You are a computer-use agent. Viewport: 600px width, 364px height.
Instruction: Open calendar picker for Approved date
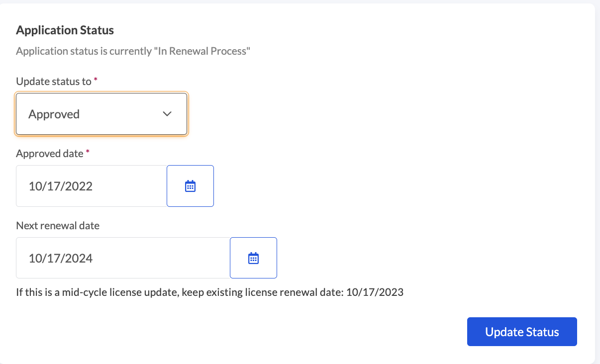[190, 186]
